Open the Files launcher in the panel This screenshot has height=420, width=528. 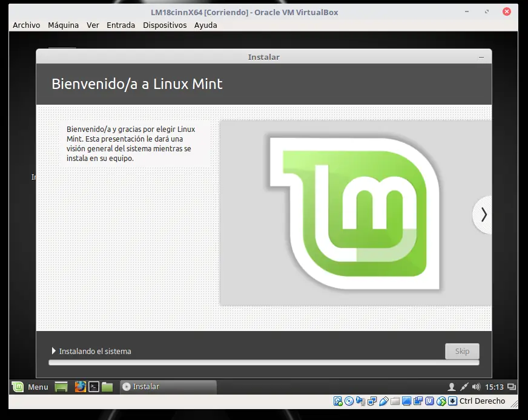(107, 387)
